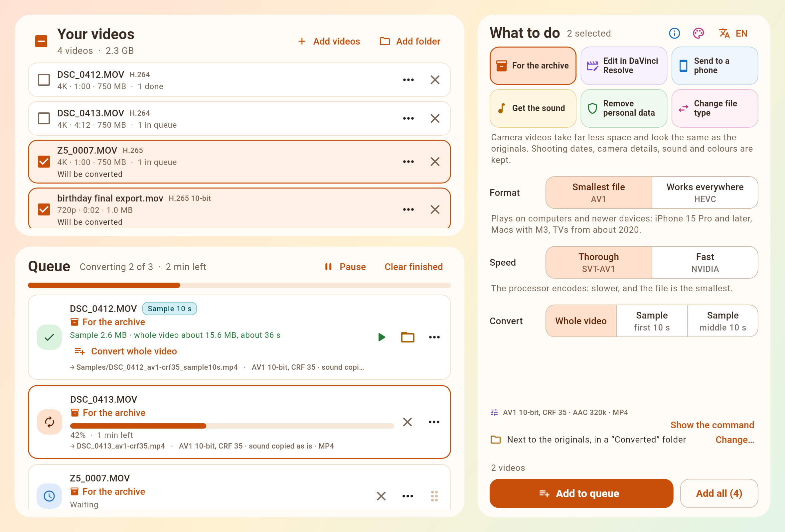This screenshot has width=785, height=532.
Task: Select Fast NVIDIA speed option
Action: (705, 262)
